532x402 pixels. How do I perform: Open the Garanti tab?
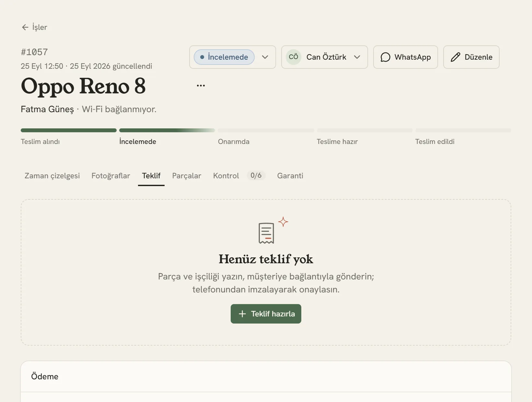290,176
